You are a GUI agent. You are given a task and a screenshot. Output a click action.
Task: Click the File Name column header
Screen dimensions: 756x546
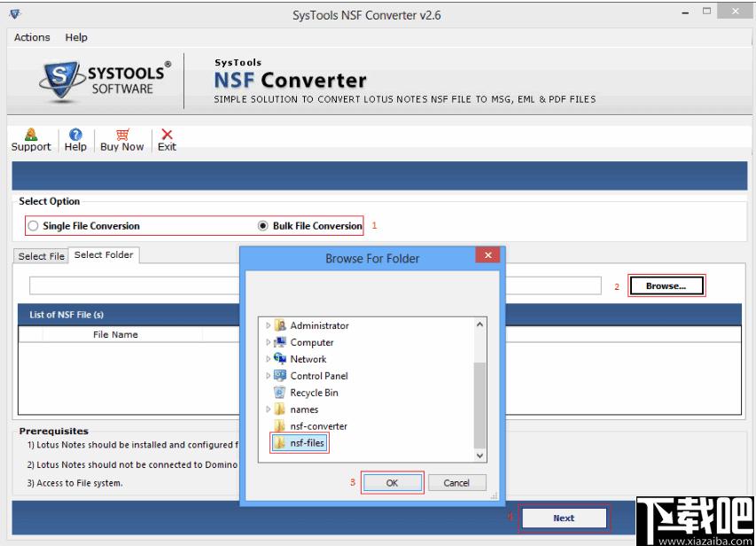point(115,334)
